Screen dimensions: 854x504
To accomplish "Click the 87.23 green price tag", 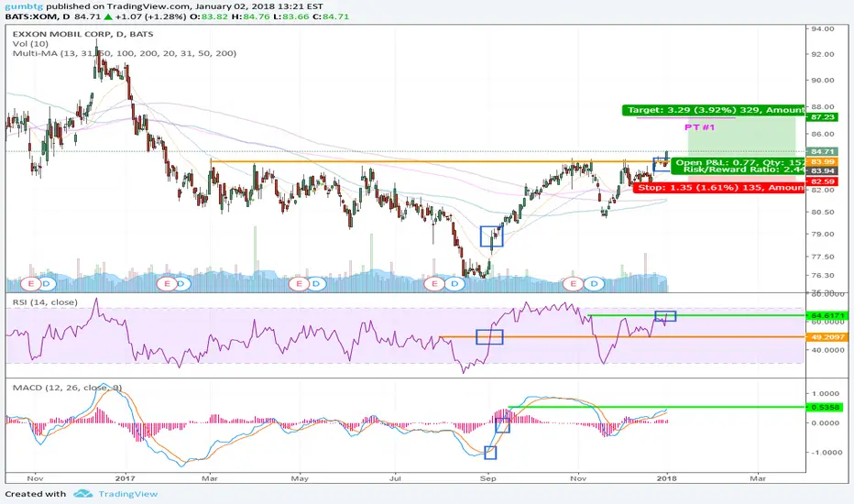I will pos(823,117).
